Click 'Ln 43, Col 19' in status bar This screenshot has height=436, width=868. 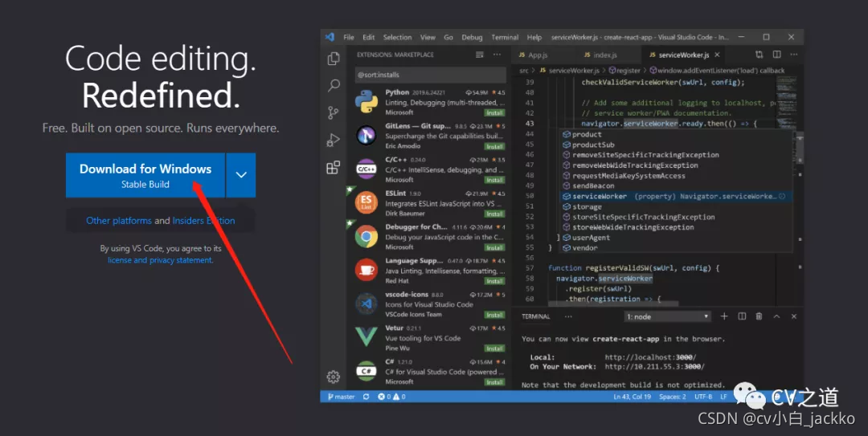(633, 397)
